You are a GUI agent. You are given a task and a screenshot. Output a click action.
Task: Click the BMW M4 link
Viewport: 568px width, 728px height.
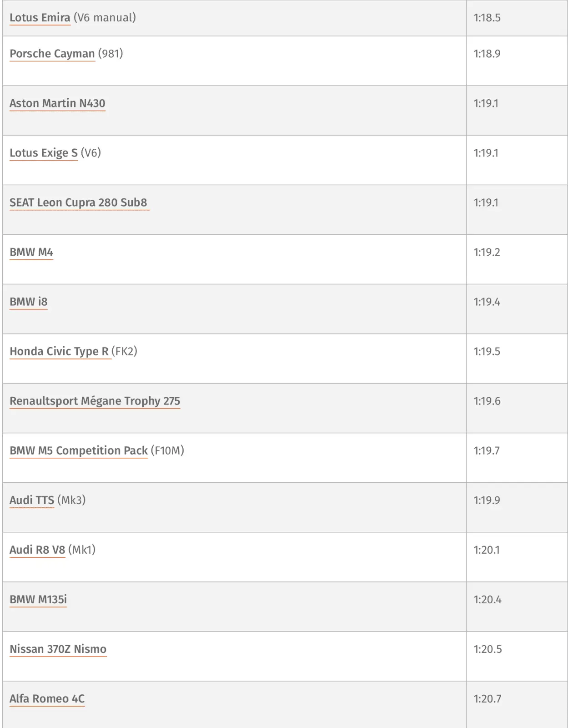click(31, 252)
